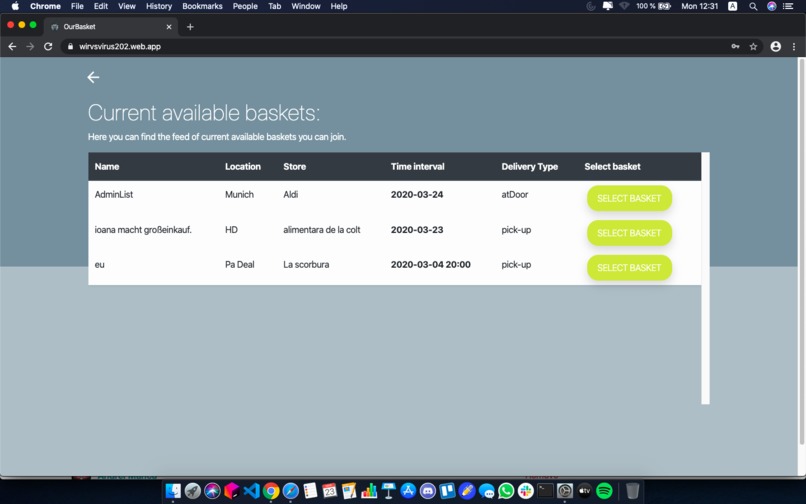Open the History menu
The height and width of the screenshot is (504, 806).
[159, 6]
